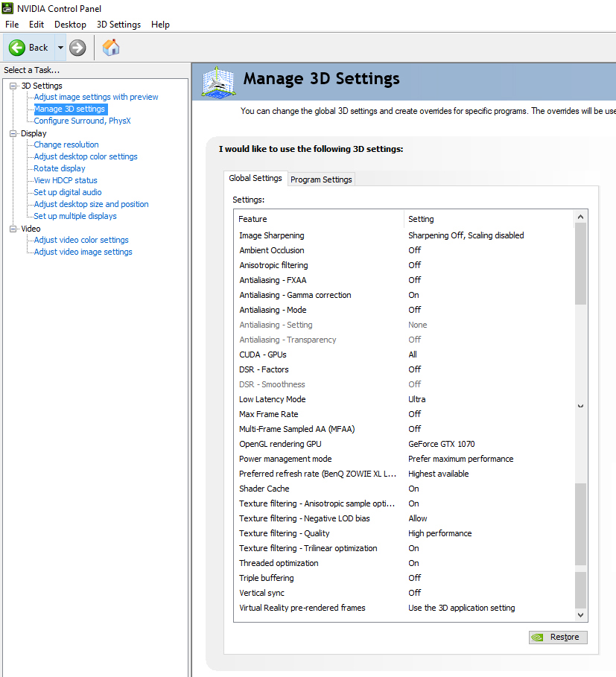
Task: Select the Preferred refresh rate row
Action: (x=404, y=474)
